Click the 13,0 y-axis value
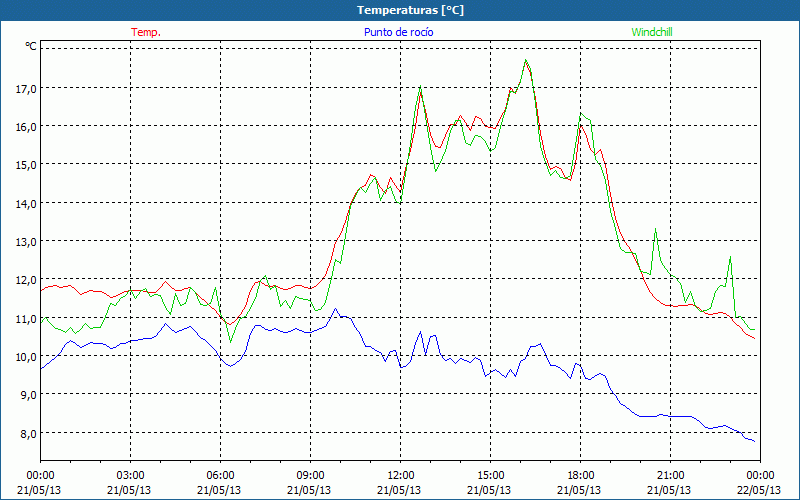The height and width of the screenshot is (500, 800). [26, 242]
